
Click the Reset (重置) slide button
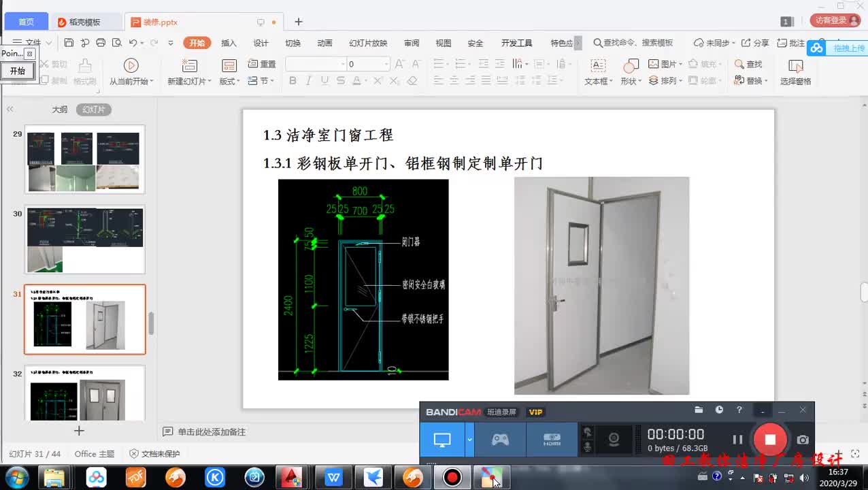click(x=262, y=64)
